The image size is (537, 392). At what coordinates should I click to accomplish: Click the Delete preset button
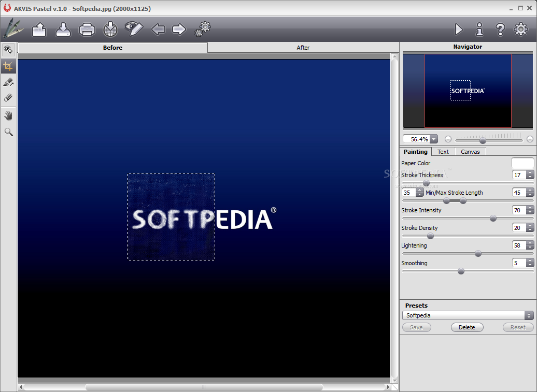pyautogui.click(x=467, y=327)
